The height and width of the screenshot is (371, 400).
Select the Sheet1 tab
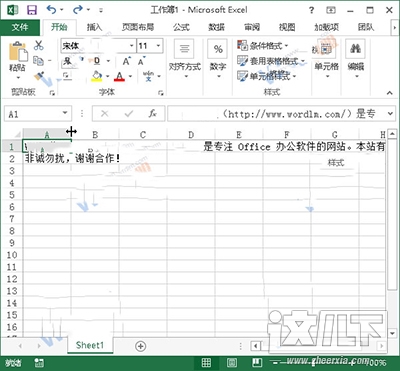pos(90,345)
